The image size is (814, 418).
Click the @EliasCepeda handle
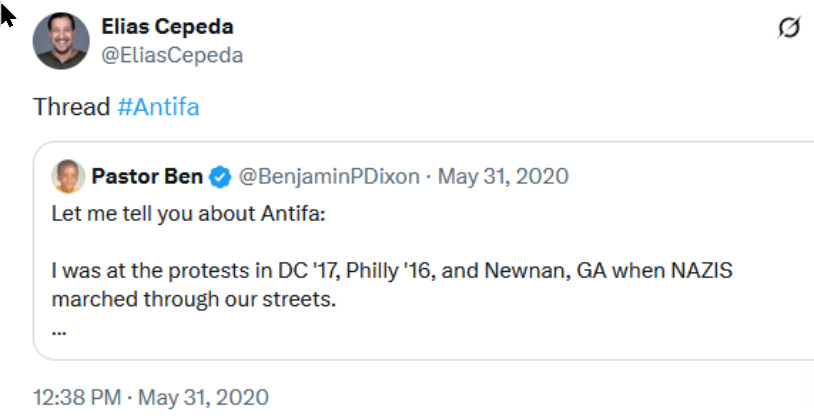pos(172,55)
